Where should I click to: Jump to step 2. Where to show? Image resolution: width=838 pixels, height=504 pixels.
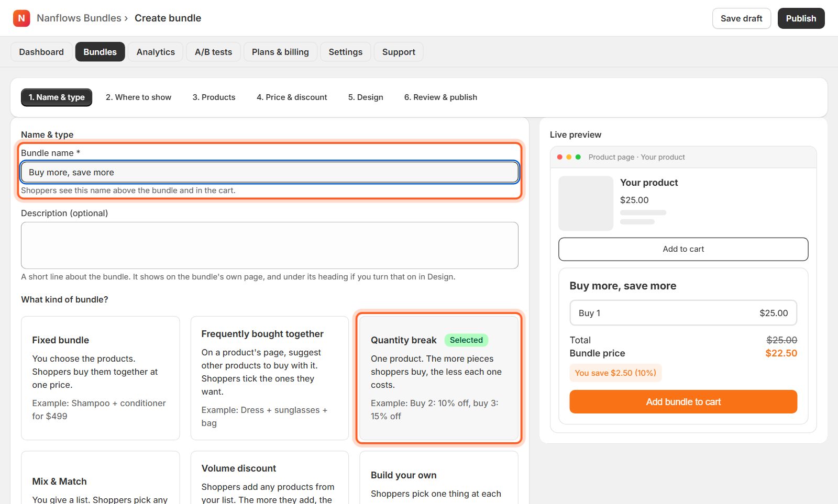(138, 97)
